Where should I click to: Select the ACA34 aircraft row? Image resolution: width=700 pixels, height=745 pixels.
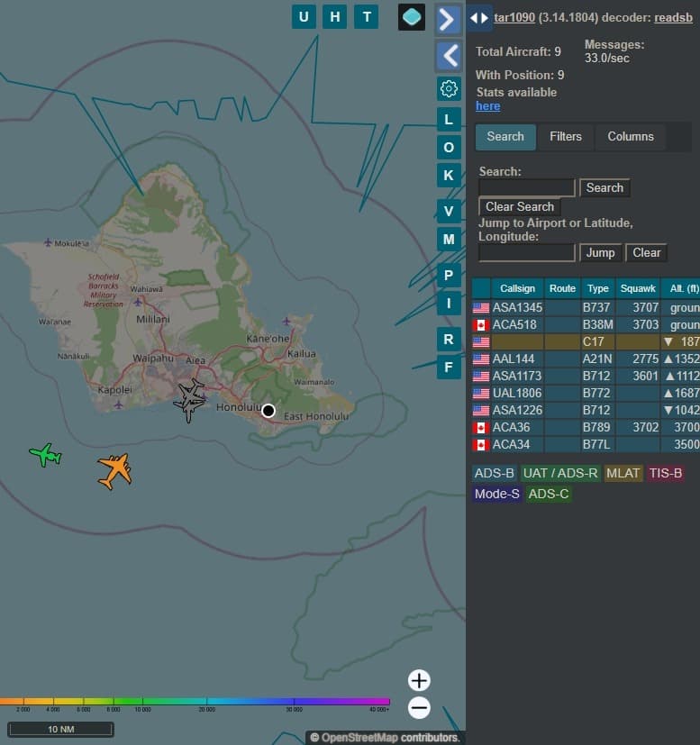point(586,445)
